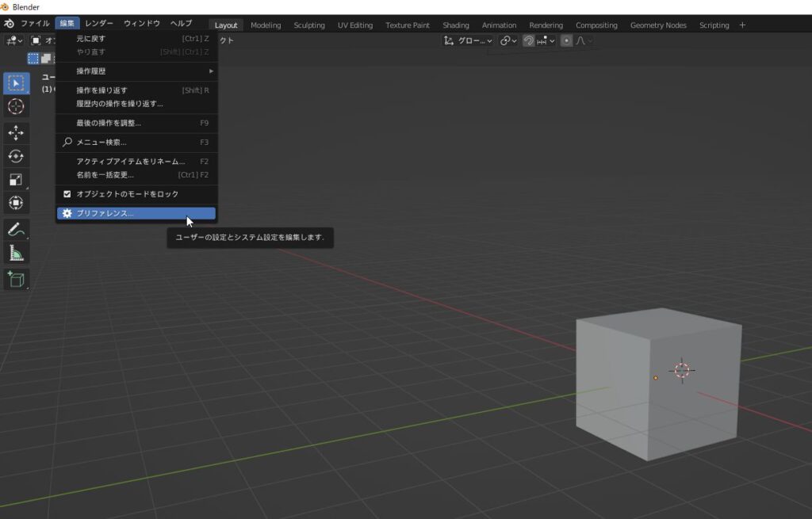Select the Transform tool
This screenshot has width=812, height=519.
pyautogui.click(x=16, y=203)
